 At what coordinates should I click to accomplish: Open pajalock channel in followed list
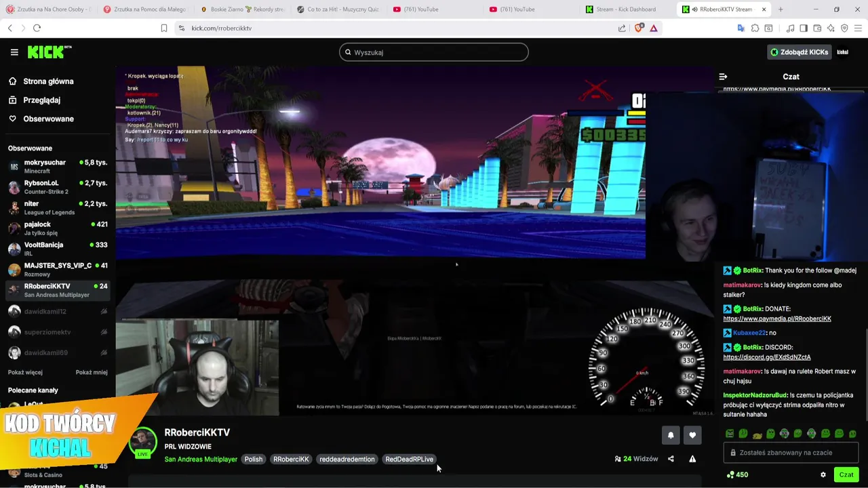coord(58,228)
